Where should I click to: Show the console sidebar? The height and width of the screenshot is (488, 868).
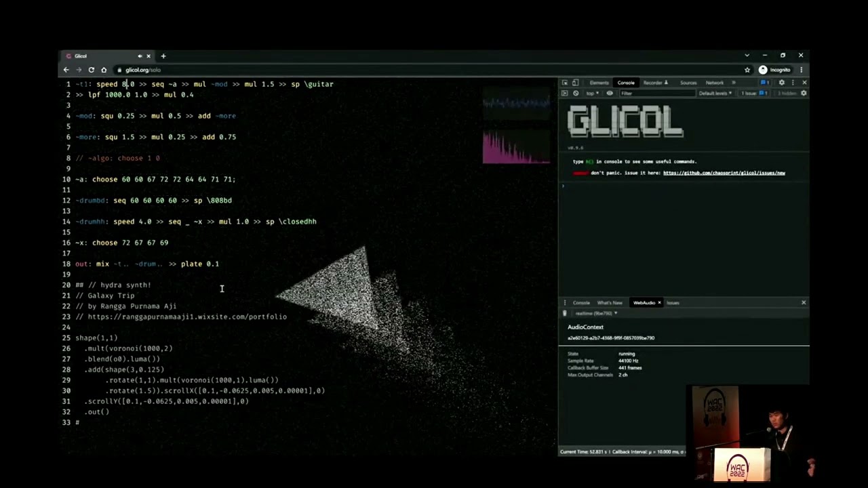coord(564,93)
